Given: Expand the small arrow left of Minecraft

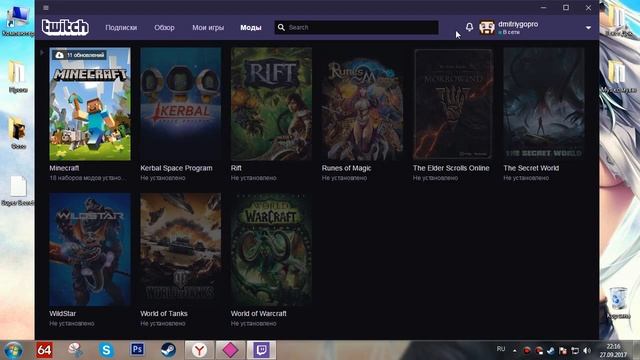Looking at the screenshot, I should tap(42, 52).
